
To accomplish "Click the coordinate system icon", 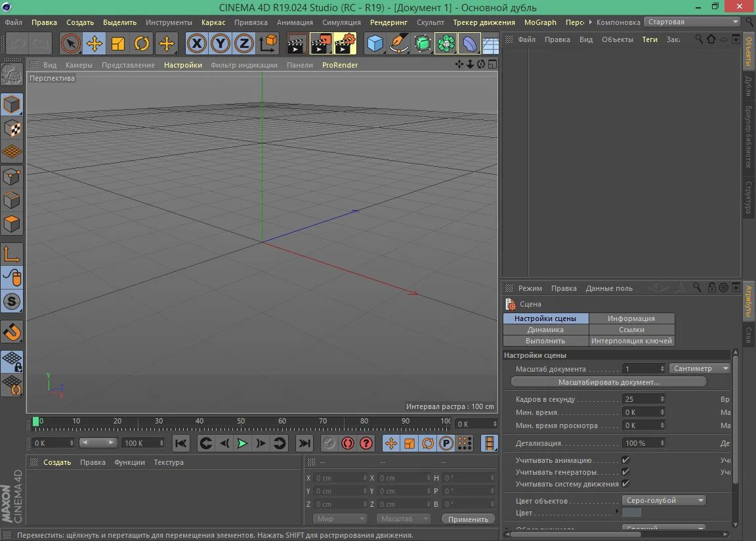I will pos(268,44).
